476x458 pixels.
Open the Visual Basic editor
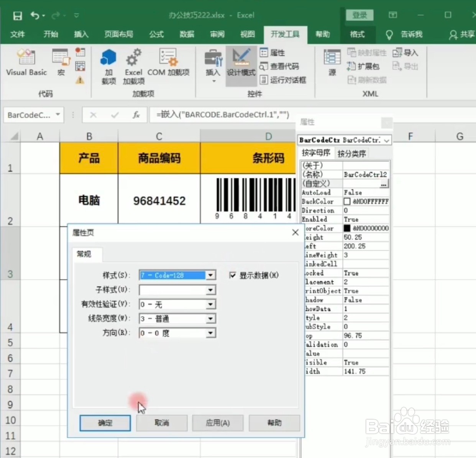(x=26, y=63)
